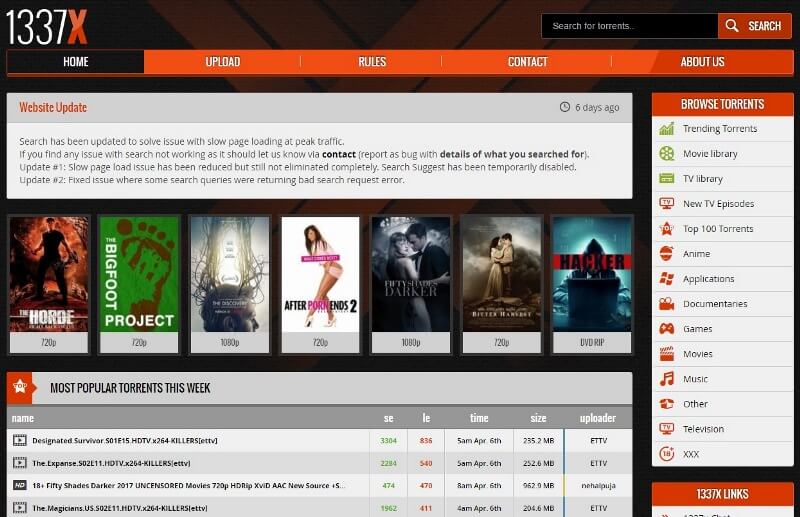This screenshot has height=517, width=800.
Task: Browse the Documentaries category link
Action: point(715,304)
